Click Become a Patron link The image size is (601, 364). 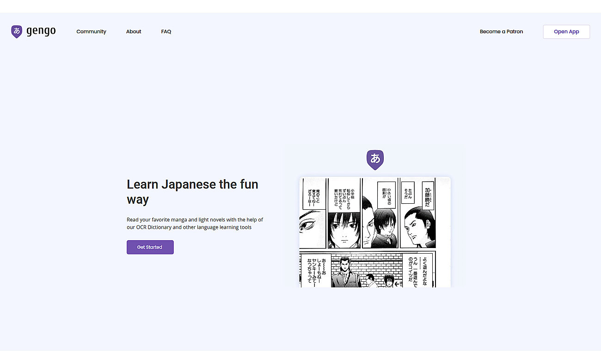tap(501, 31)
